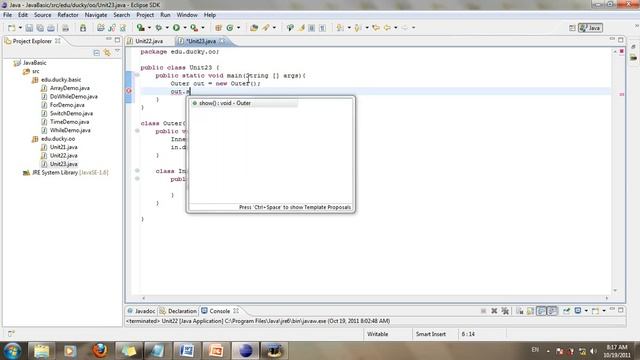This screenshot has height=360, width=640.
Task: Open Firefox from the taskbar
Action: pos(99,351)
